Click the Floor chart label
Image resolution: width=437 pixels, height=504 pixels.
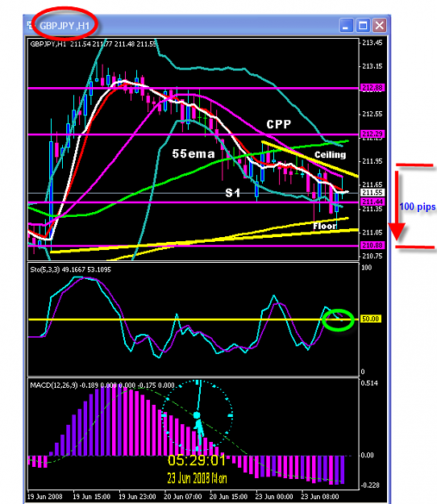coord(325,226)
